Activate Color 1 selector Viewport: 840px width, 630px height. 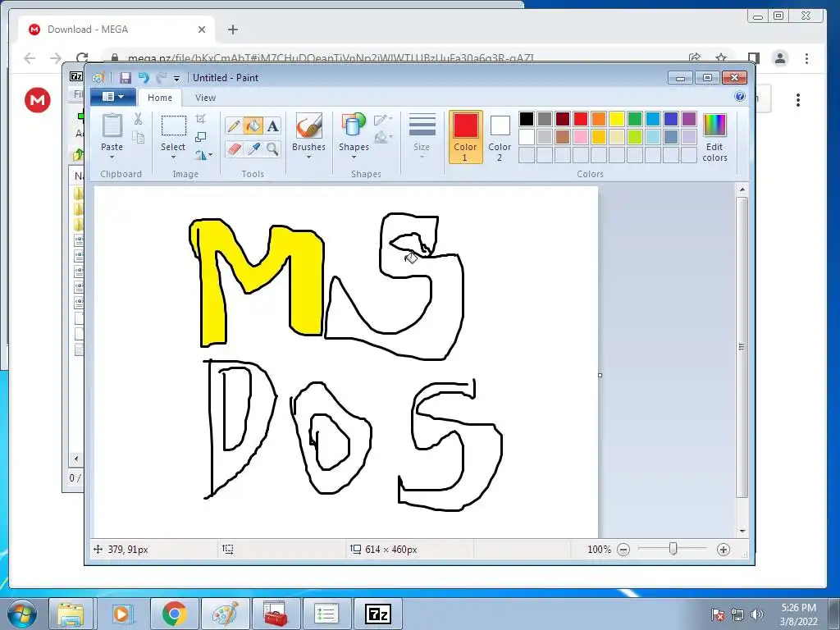click(x=465, y=137)
